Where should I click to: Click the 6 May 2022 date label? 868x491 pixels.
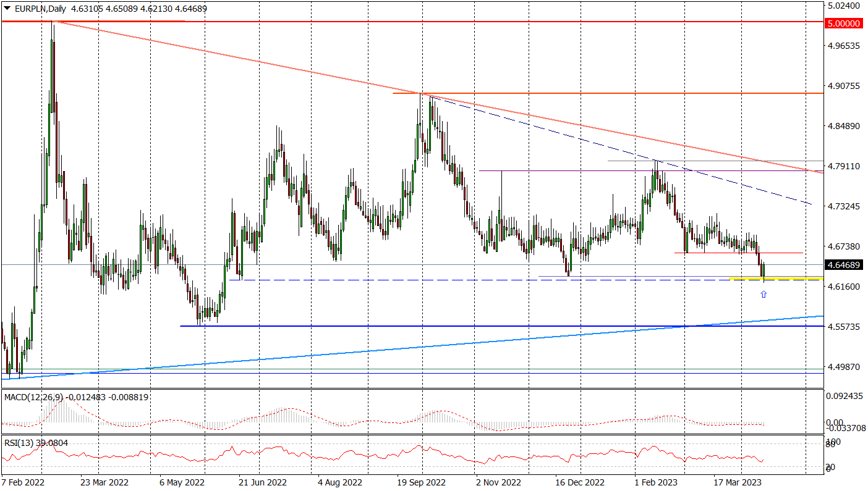(x=182, y=482)
